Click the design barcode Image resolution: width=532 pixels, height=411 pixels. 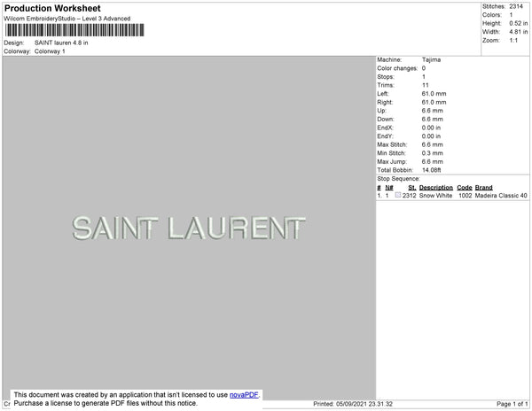(74, 30)
